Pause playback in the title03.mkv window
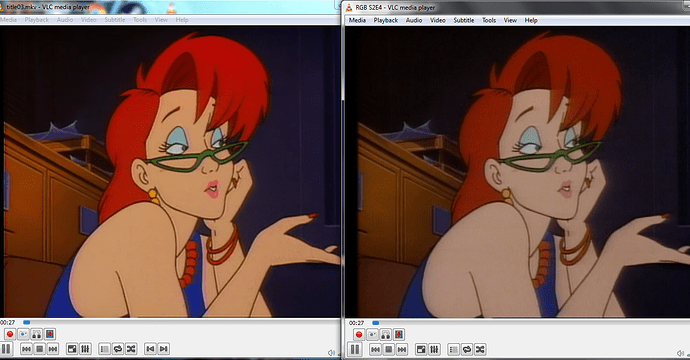690x360 pixels. pyautogui.click(x=6, y=349)
